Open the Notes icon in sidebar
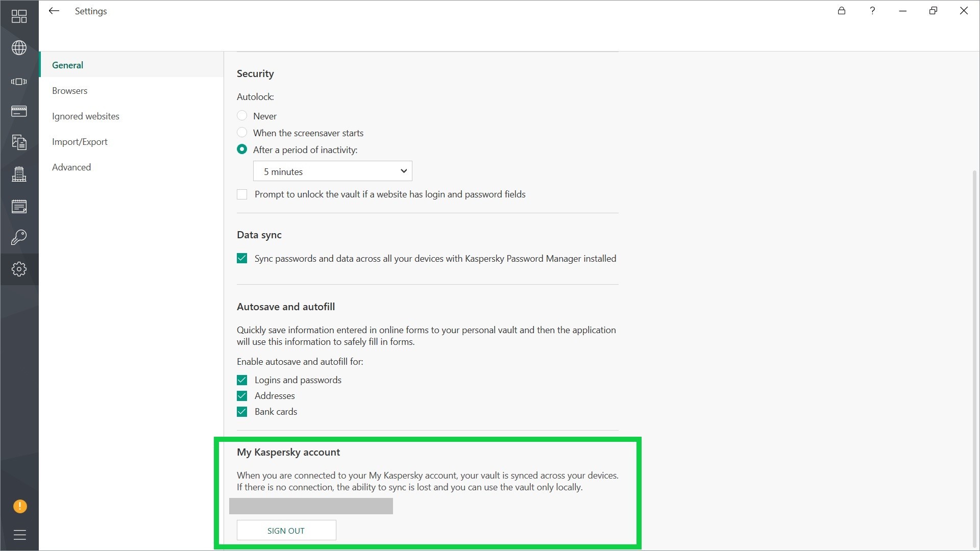The height and width of the screenshot is (551, 980). (19, 207)
